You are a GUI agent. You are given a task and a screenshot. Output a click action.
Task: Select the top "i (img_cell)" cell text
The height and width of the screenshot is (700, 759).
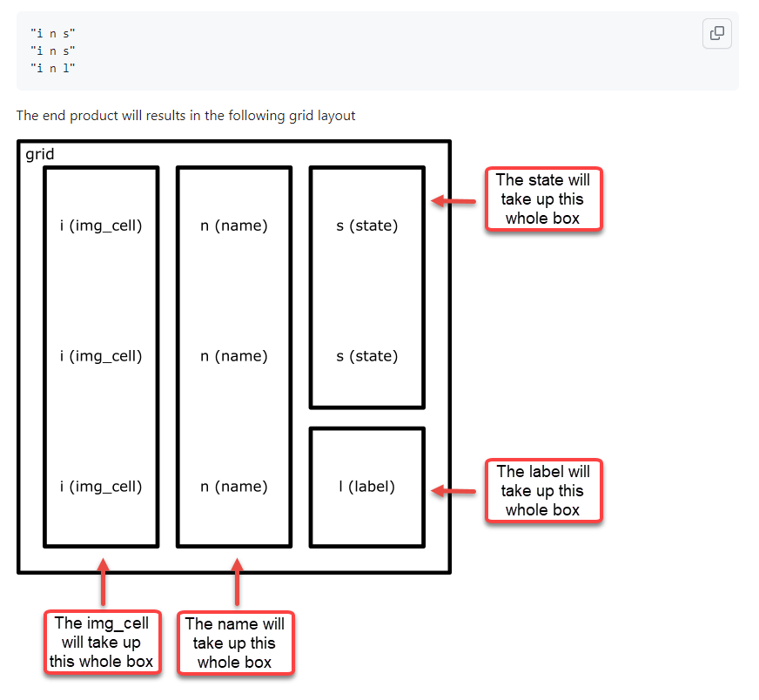pos(100,225)
